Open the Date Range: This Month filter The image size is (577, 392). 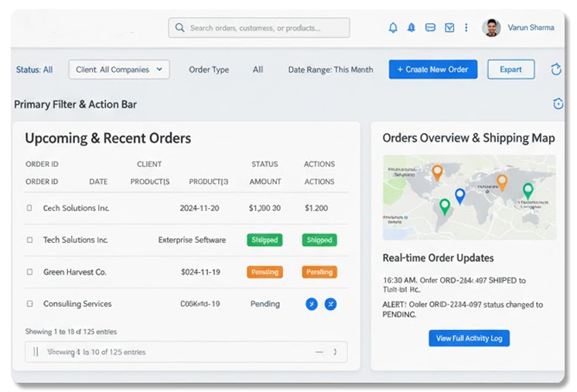(330, 70)
